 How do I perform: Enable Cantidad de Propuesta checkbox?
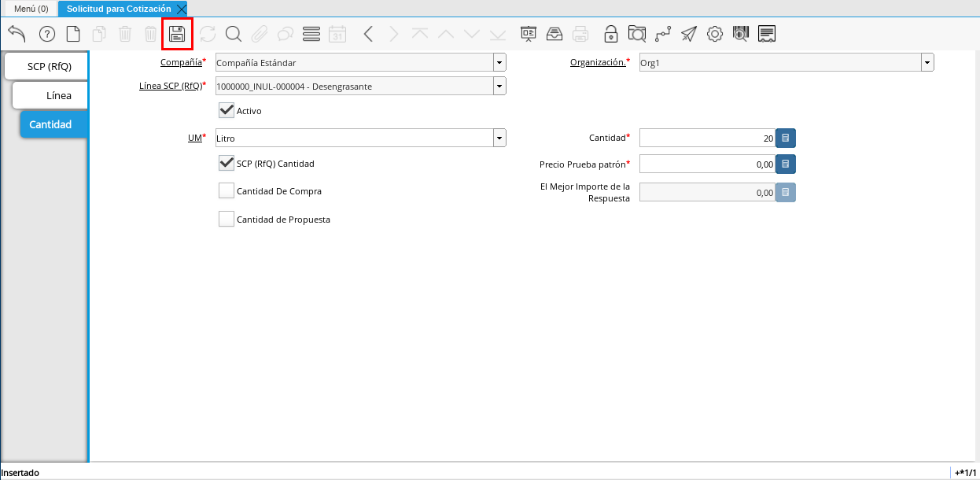tap(227, 220)
